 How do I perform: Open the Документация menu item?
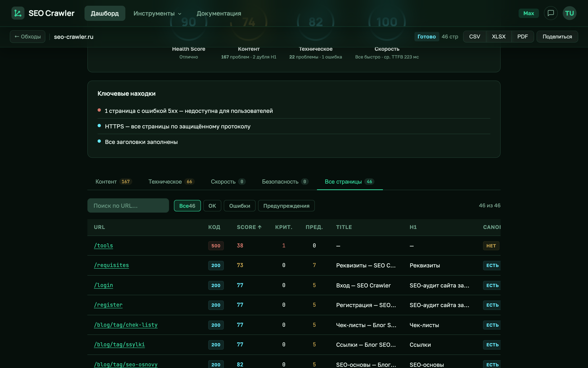tap(219, 13)
